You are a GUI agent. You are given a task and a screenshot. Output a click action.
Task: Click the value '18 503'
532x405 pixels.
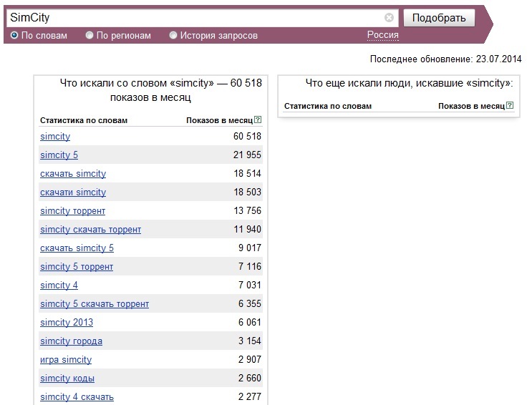(247, 192)
